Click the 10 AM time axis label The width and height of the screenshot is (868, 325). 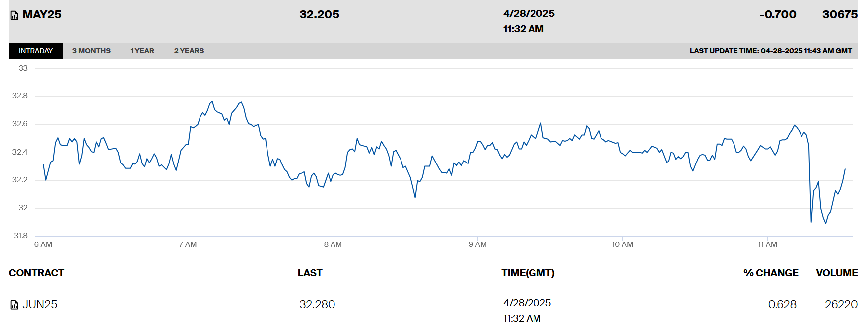pos(622,244)
